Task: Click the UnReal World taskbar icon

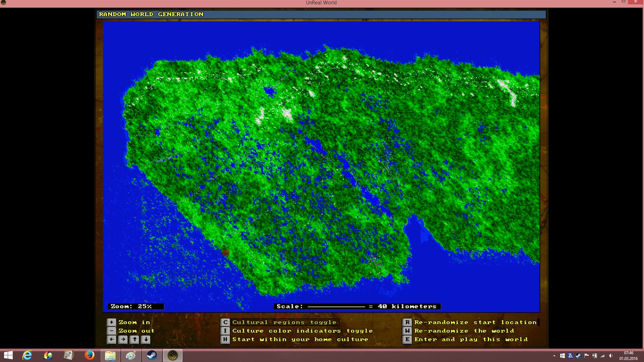Action: 172,355
